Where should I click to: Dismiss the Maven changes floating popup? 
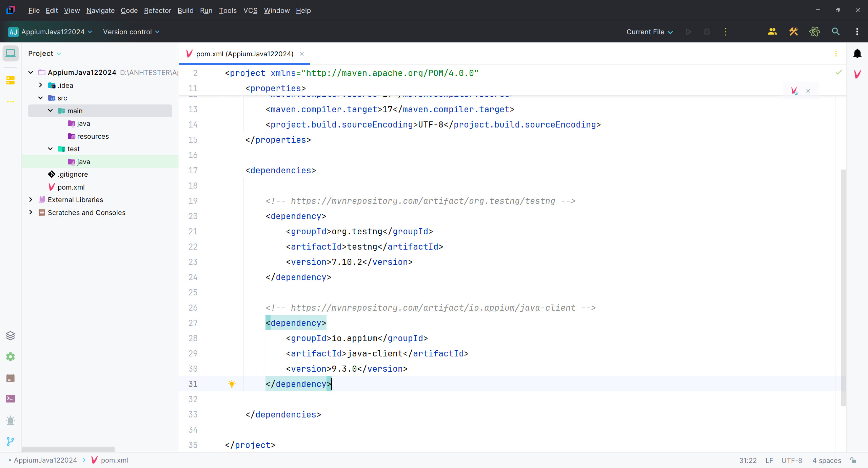pos(808,91)
